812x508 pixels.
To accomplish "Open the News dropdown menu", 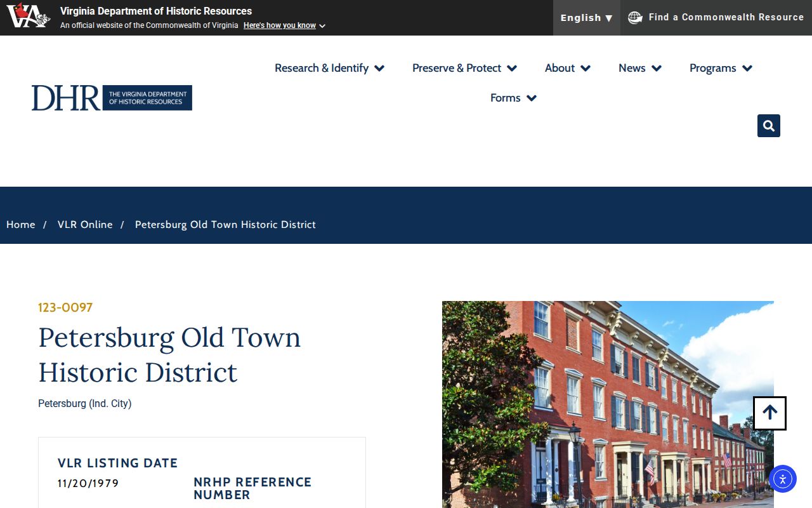I will (x=639, y=68).
